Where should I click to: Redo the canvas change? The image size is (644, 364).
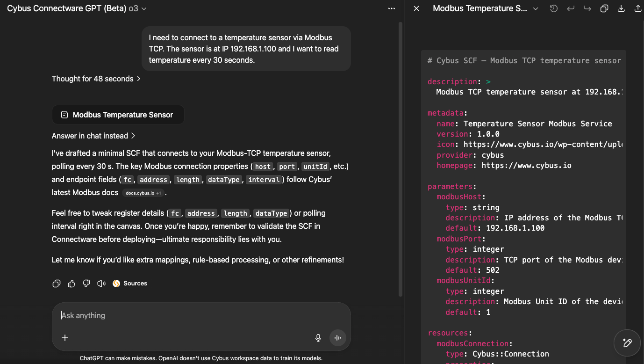click(x=587, y=8)
